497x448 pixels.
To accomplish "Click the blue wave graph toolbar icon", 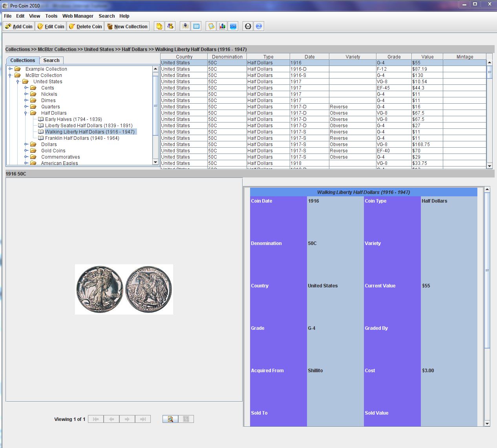I will click(233, 26).
